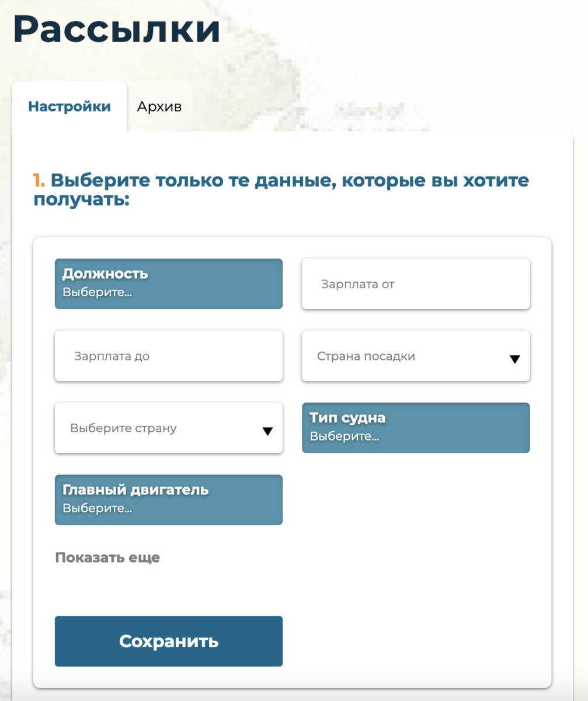Focus the Зарплата до input field

coord(169,356)
